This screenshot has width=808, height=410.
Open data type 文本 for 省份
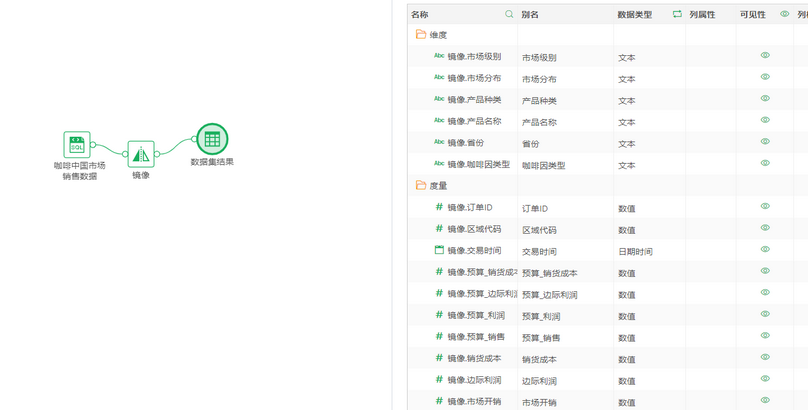coord(627,144)
